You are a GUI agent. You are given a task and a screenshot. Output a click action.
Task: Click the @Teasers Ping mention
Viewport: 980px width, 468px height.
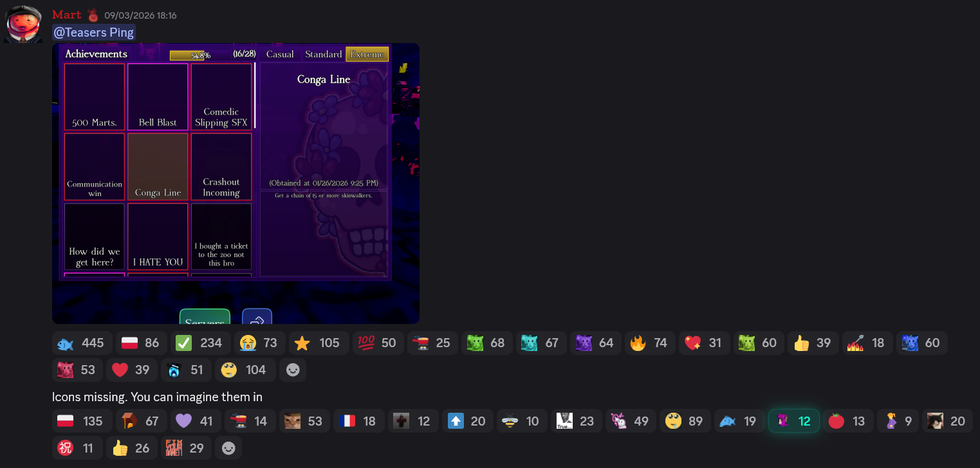pos(94,32)
